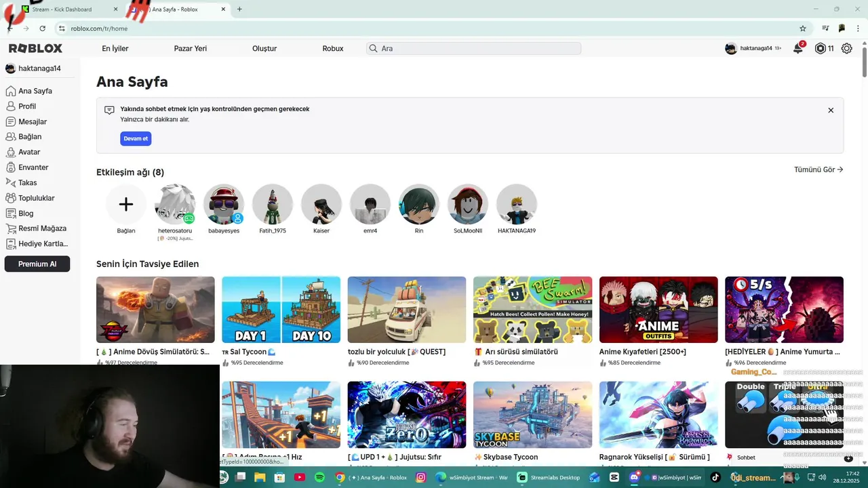868x488 pixels.
Task: Click the Premium Al button
Action: (x=37, y=264)
